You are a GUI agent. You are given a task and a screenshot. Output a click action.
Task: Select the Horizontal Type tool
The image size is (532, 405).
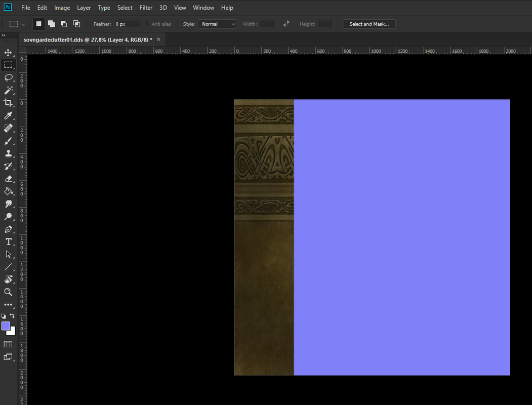[x=8, y=242]
